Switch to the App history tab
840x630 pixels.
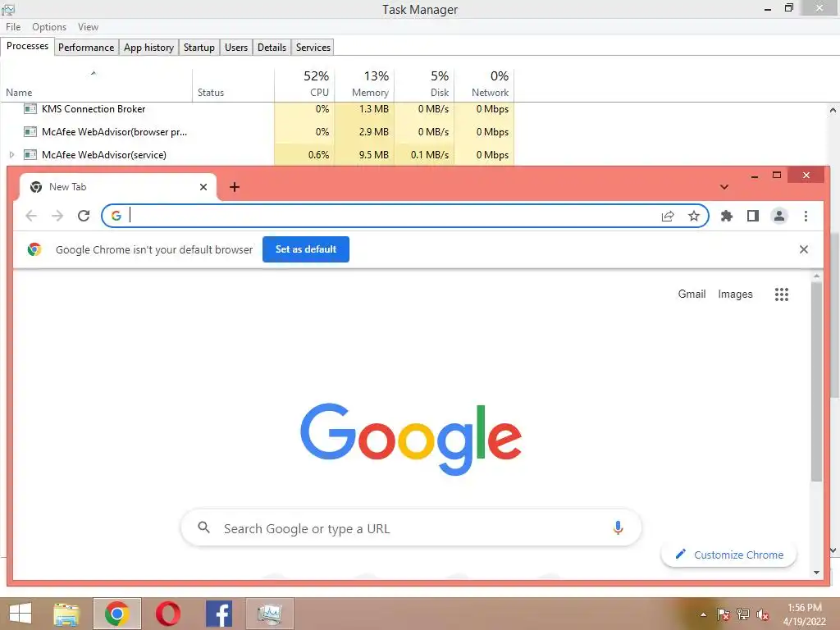(149, 47)
